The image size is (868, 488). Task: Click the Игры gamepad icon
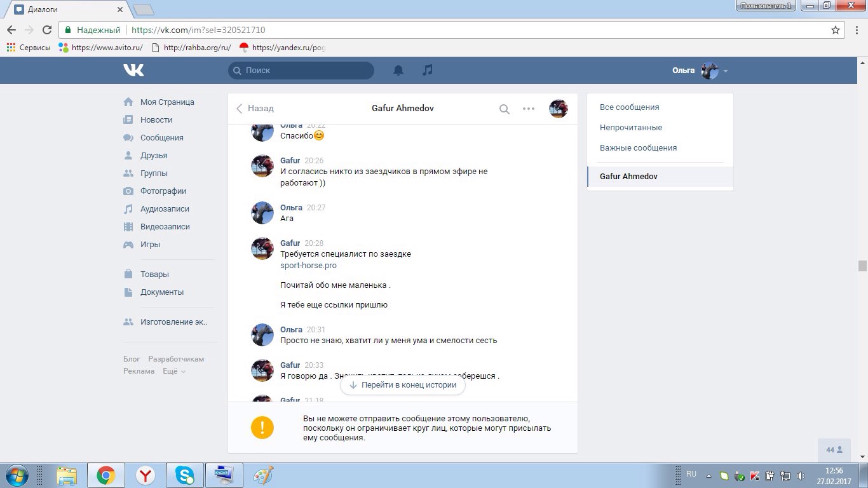[128, 244]
